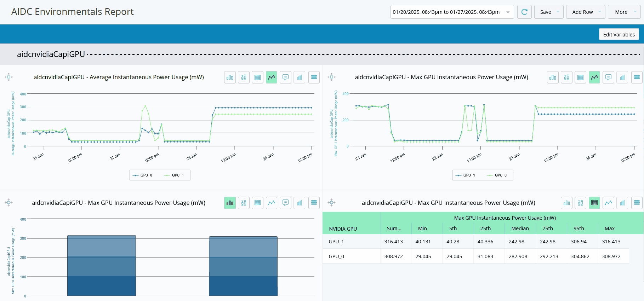This screenshot has width=644, height=301.
Task: Click move handle of Max GPU table panel
Action: coord(332,203)
